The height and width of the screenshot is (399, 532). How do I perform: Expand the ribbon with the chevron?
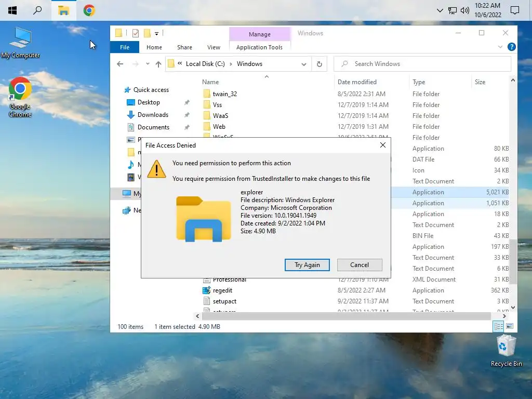(x=500, y=47)
